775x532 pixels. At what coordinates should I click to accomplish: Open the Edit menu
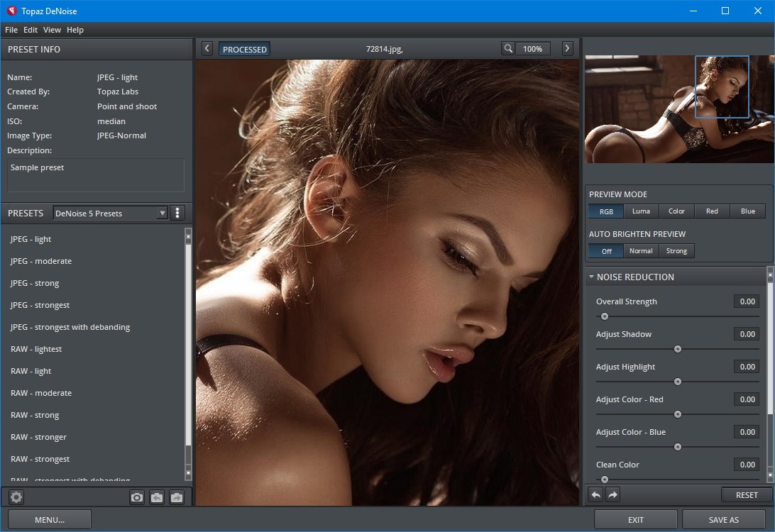point(31,30)
